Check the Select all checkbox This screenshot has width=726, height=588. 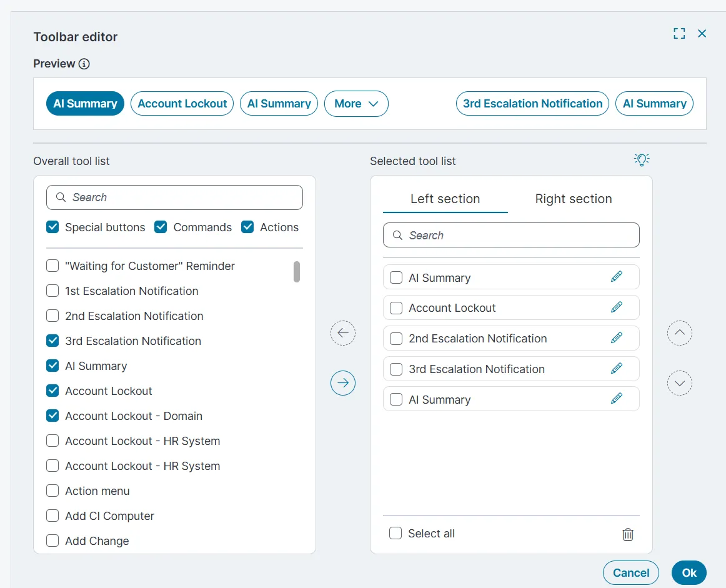tap(395, 534)
